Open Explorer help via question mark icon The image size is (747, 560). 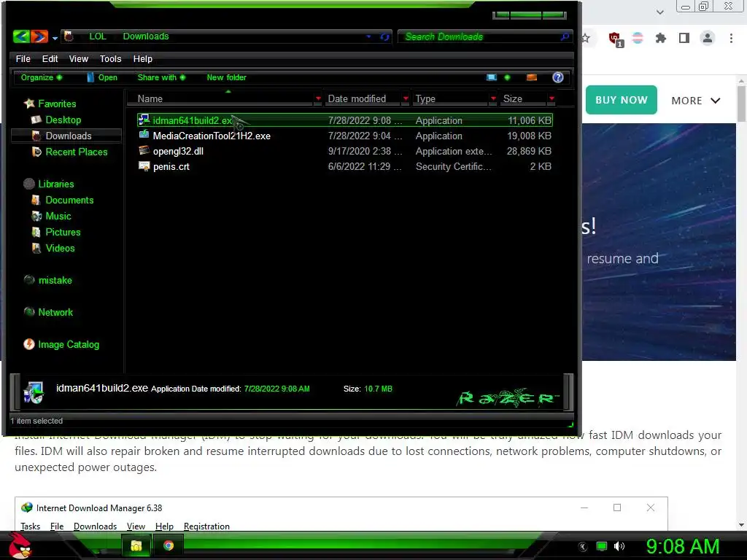coord(558,77)
